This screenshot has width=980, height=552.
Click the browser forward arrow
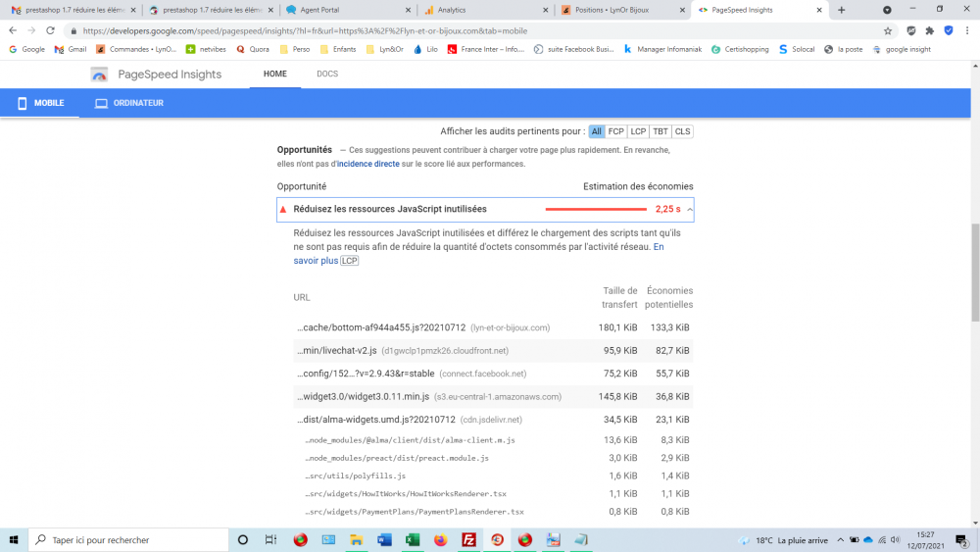[x=31, y=30]
